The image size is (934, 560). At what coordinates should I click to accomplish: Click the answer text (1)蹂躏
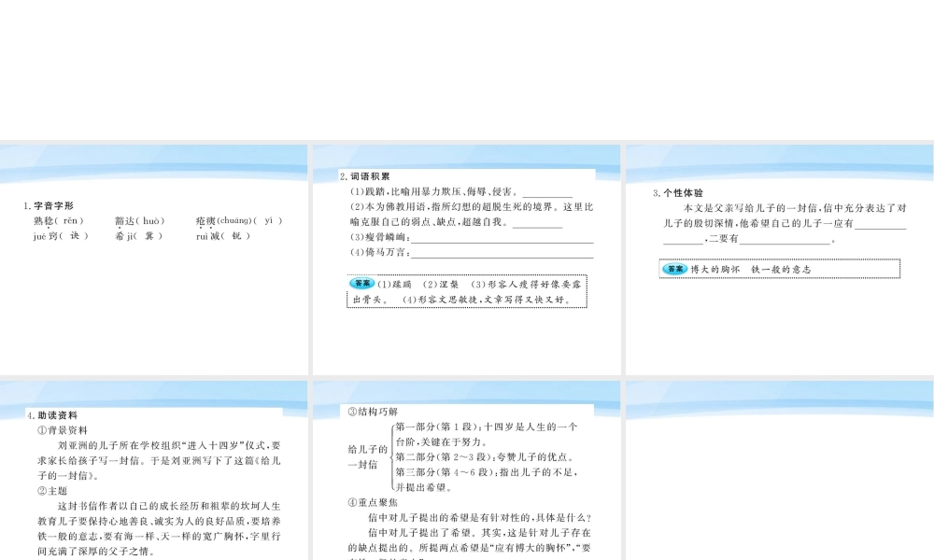click(x=394, y=285)
